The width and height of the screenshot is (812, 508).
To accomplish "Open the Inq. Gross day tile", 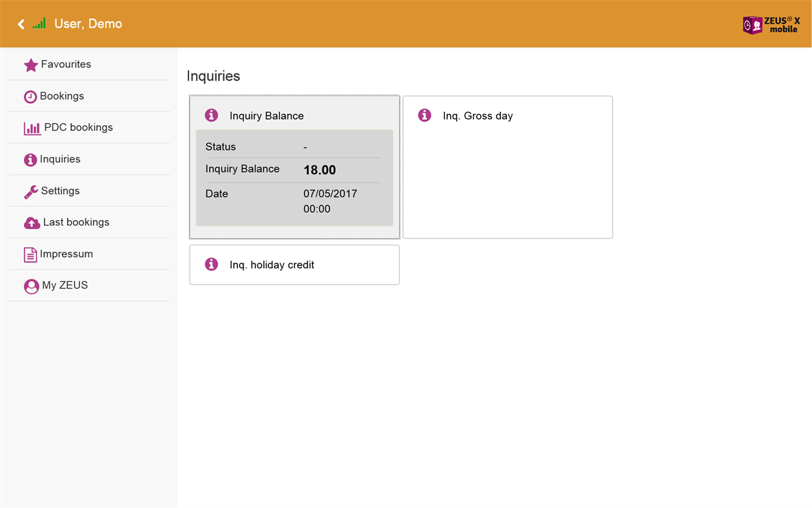I will 507,167.
